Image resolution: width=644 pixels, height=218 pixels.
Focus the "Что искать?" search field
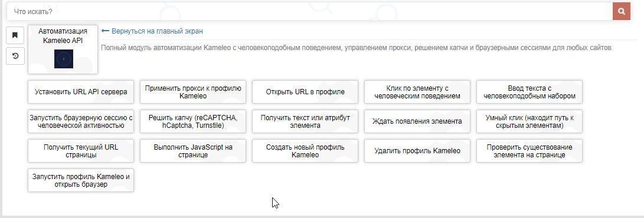309,11
